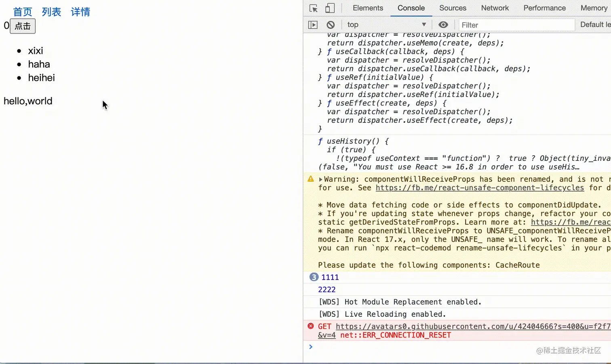Go to the 首页 link
Screen dimensions: 611x364
(23, 12)
